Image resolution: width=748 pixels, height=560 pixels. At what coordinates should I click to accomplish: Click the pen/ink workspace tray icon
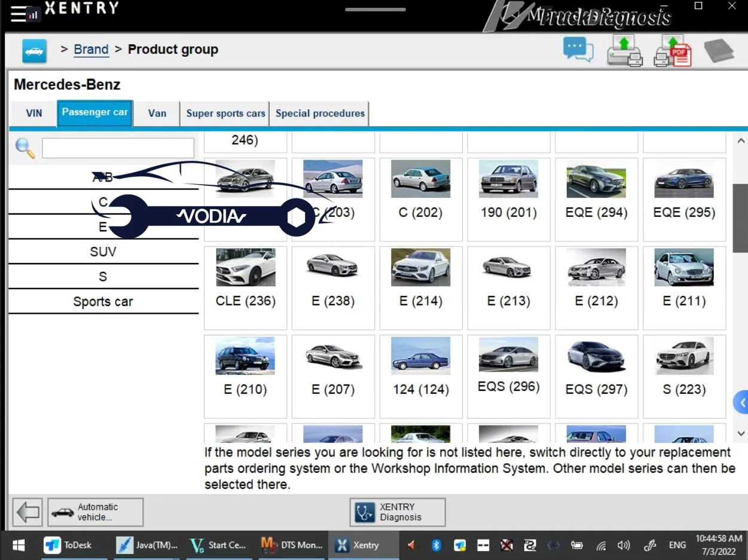(x=650, y=545)
